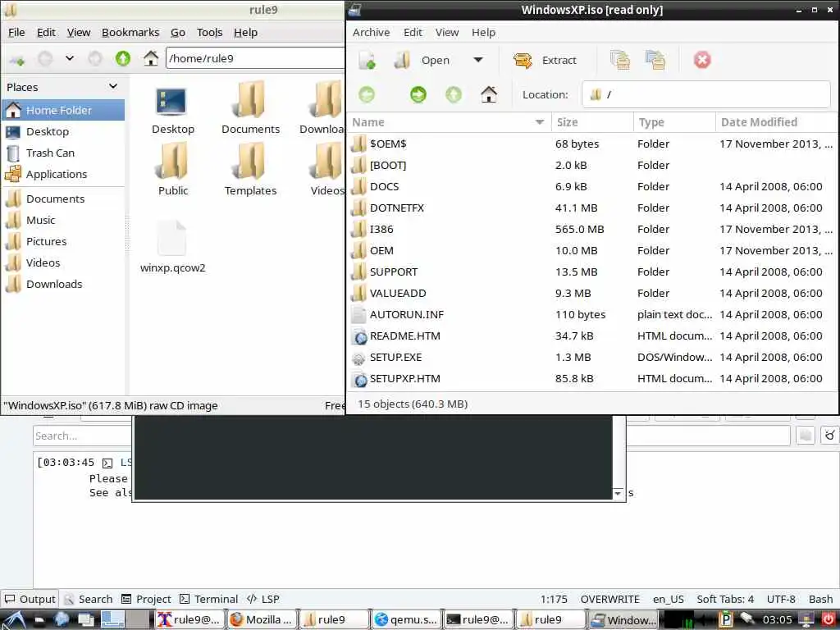Expand the file manager history dropdown arrow
This screenshot has height=630, width=840.
(70, 58)
